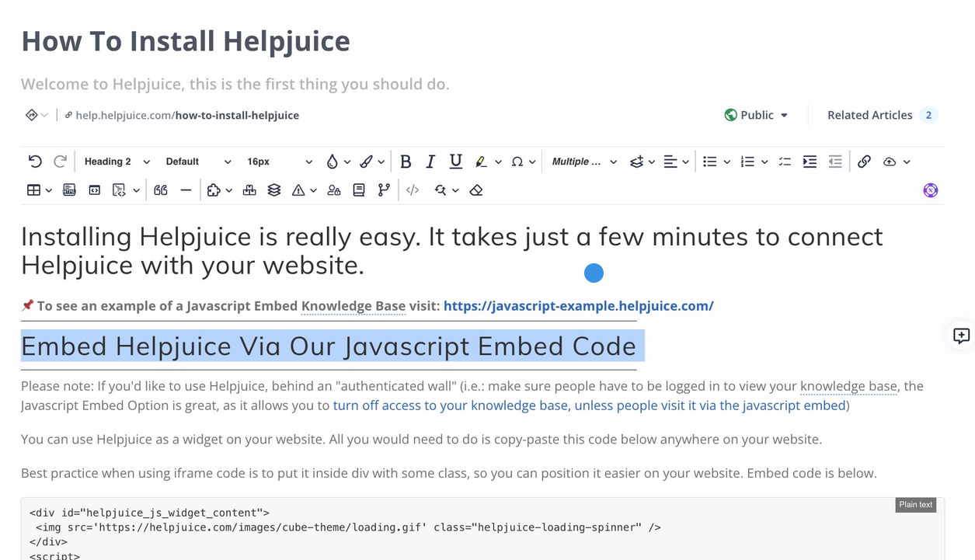Expand the warning callout options arrow
The width and height of the screenshot is (975, 560).
[313, 191]
